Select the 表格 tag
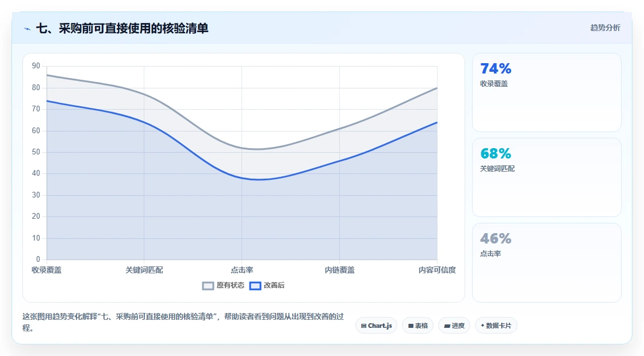Image resolution: width=644 pixels, height=356 pixels. coord(417,326)
